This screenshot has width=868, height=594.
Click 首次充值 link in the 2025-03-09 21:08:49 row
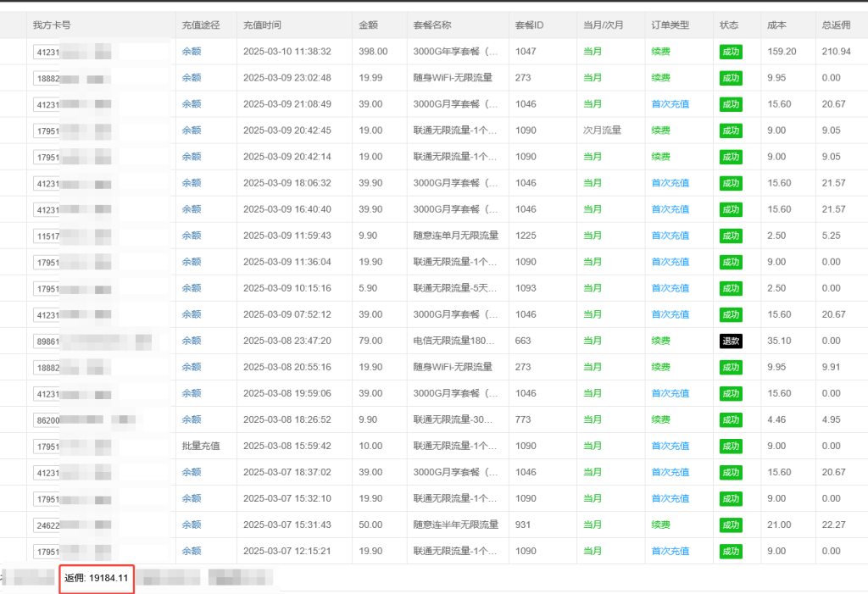click(670, 104)
